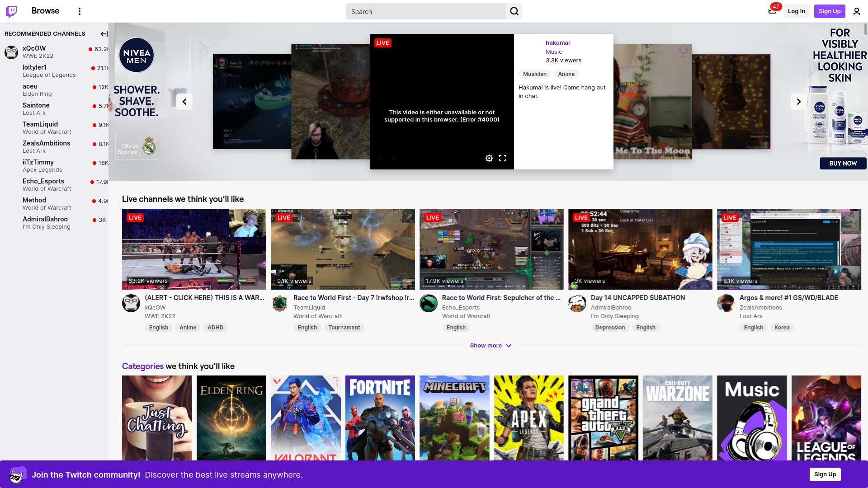Select the Korea tag under ZealsAmbitions
868x488 pixels.
click(x=782, y=328)
